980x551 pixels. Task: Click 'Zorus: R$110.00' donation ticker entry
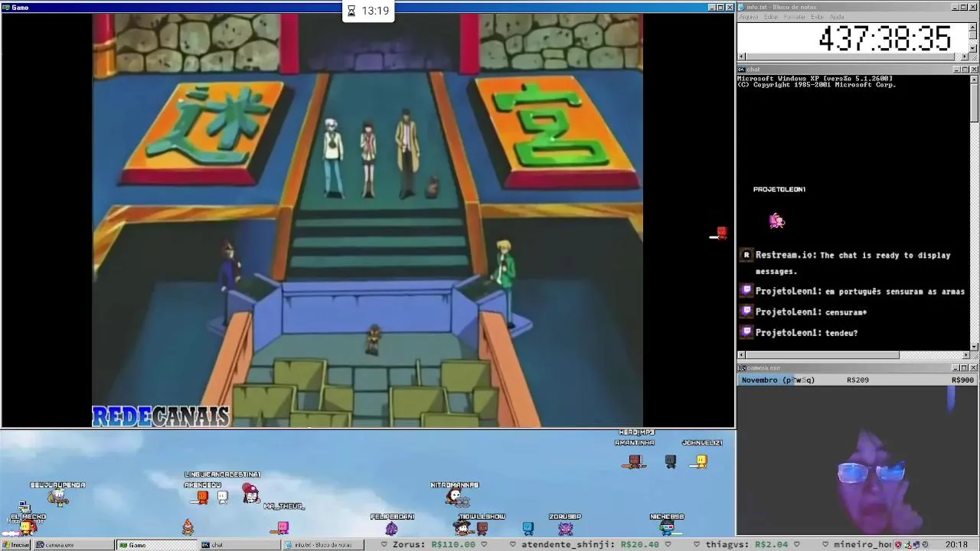pos(433,545)
